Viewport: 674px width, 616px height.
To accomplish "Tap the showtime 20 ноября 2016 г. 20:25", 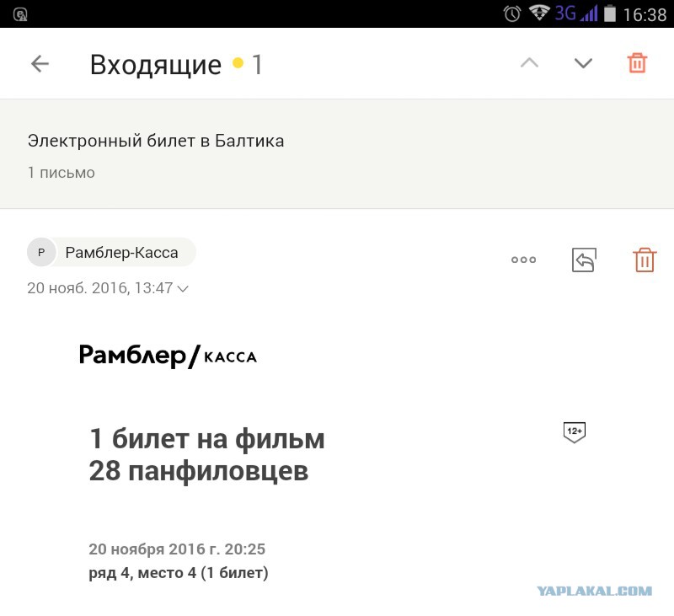I will pos(177,549).
